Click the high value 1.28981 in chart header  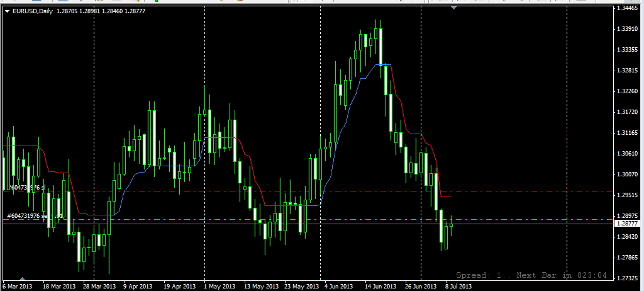pos(90,11)
